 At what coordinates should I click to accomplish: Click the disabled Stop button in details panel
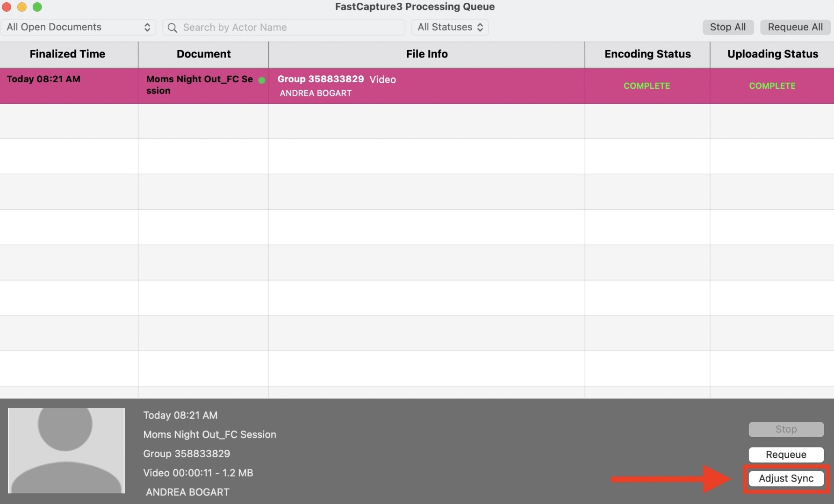(785, 429)
